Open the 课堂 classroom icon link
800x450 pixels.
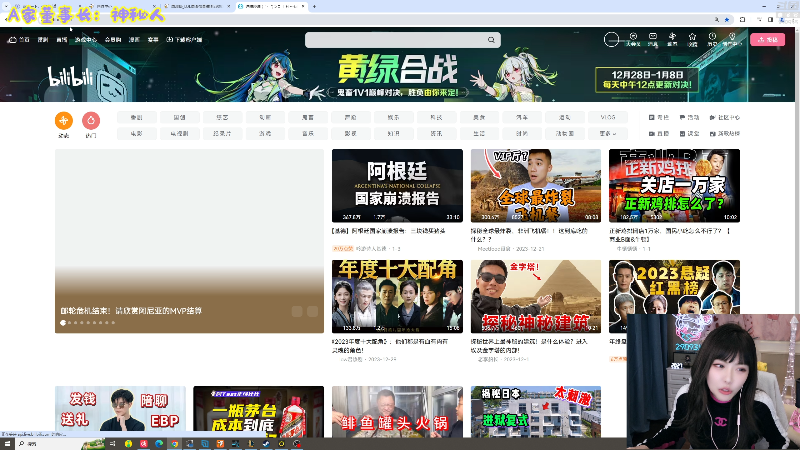coord(689,134)
